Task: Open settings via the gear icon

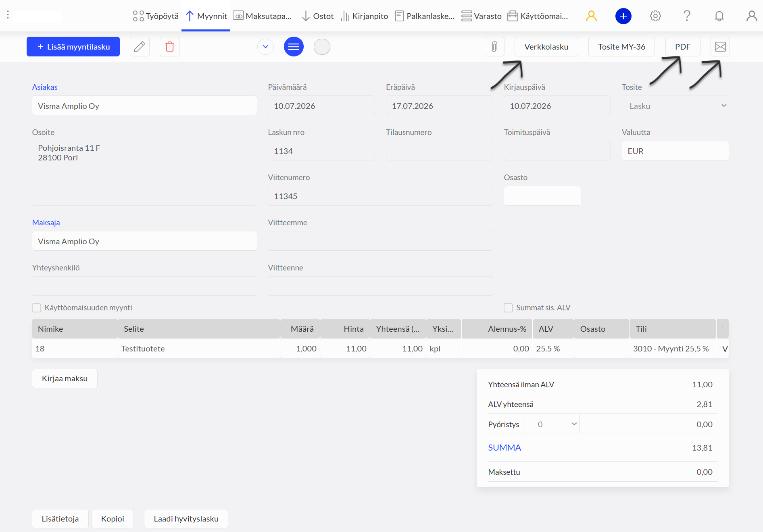Action: point(655,16)
